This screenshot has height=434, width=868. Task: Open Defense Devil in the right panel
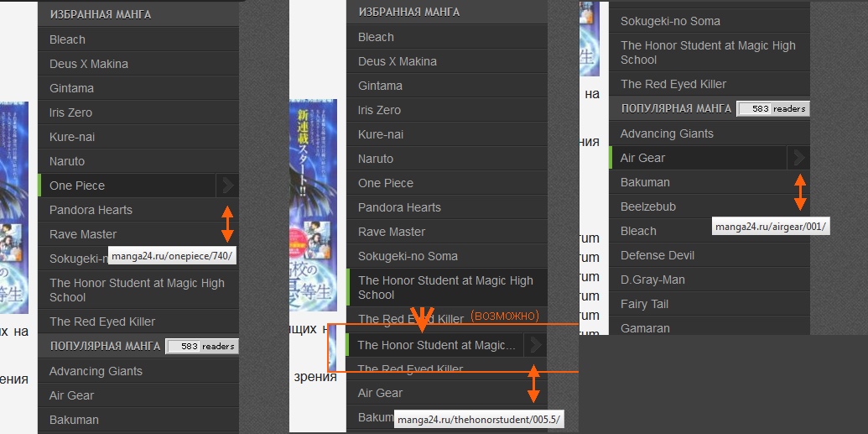(x=709, y=255)
